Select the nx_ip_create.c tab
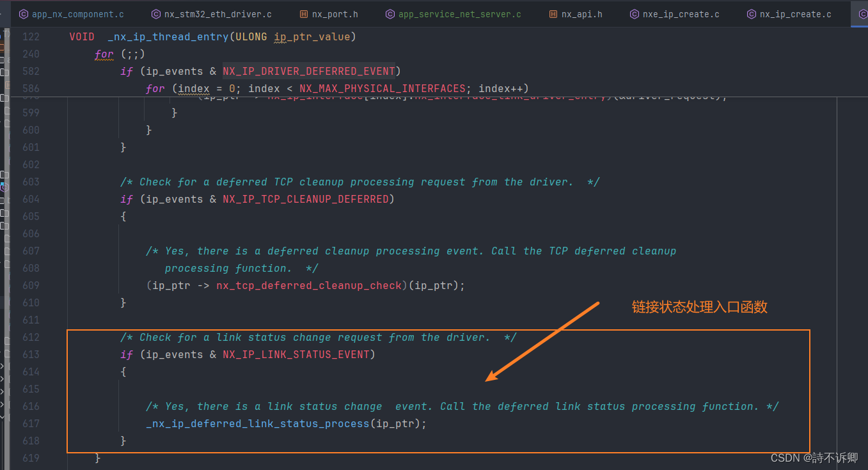The height and width of the screenshot is (470, 868). pyautogui.click(x=789, y=14)
